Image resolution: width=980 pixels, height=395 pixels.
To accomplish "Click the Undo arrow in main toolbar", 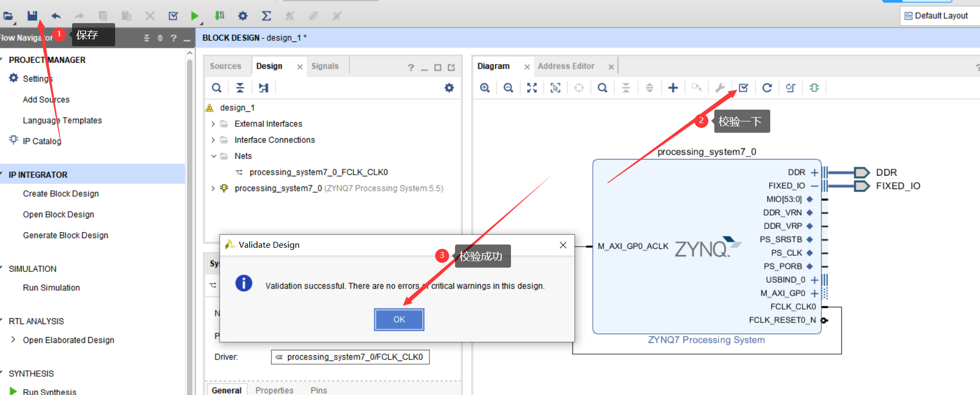I will pos(56,16).
